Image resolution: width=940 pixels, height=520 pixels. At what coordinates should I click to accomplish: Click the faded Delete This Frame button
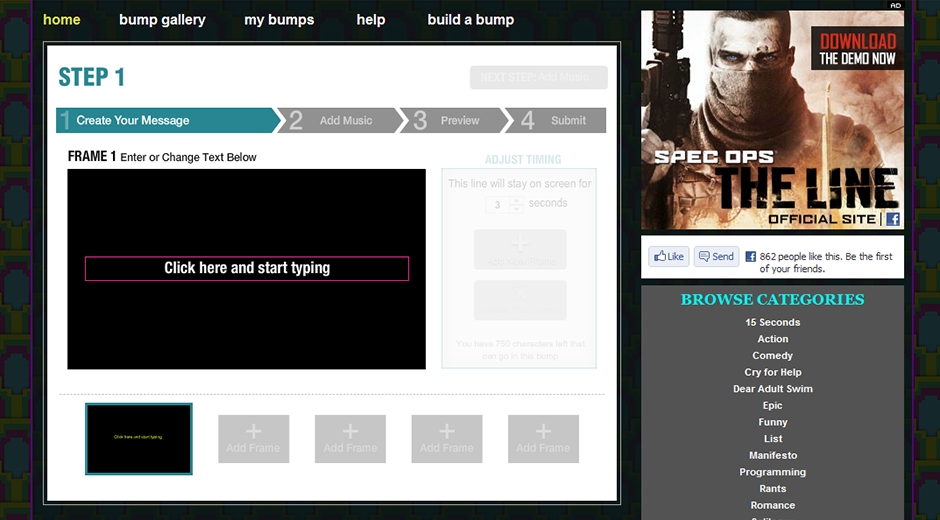click(x=520, y=300)
